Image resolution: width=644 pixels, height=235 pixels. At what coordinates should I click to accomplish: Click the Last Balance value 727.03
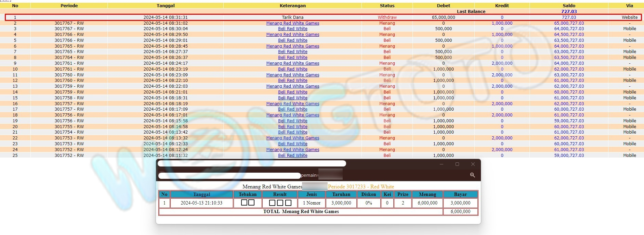pyautogui.click(x=569, y=12)
